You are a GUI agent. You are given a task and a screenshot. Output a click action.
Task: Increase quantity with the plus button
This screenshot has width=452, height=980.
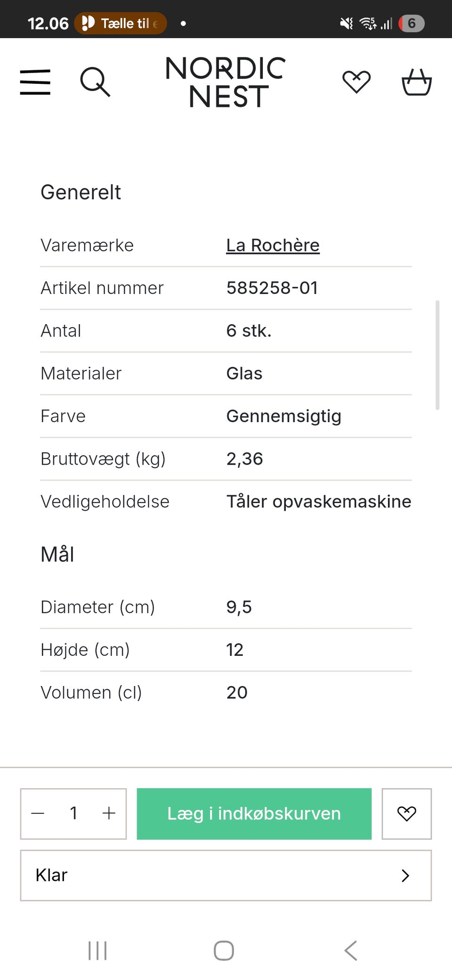coord(109,813)
